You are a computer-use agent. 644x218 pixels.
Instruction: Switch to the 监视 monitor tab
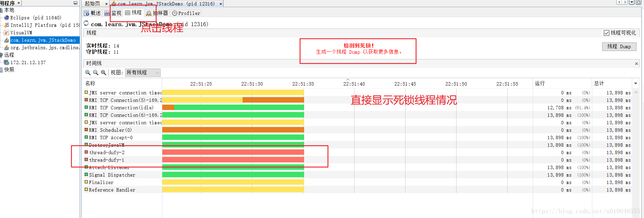pyautogui.click(x=113, y=13)
